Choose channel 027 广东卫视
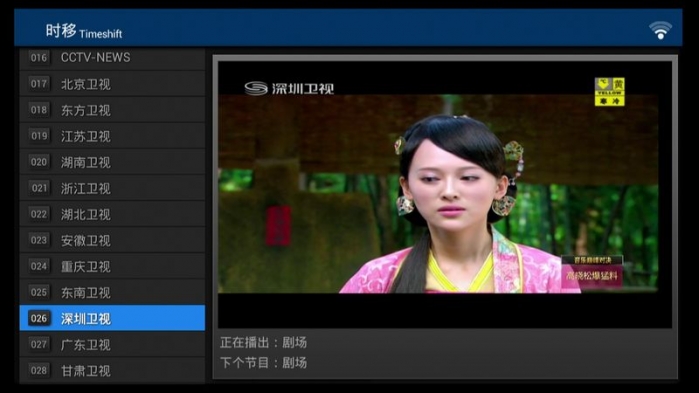This screenshot has height=393, width=699. 112,344
